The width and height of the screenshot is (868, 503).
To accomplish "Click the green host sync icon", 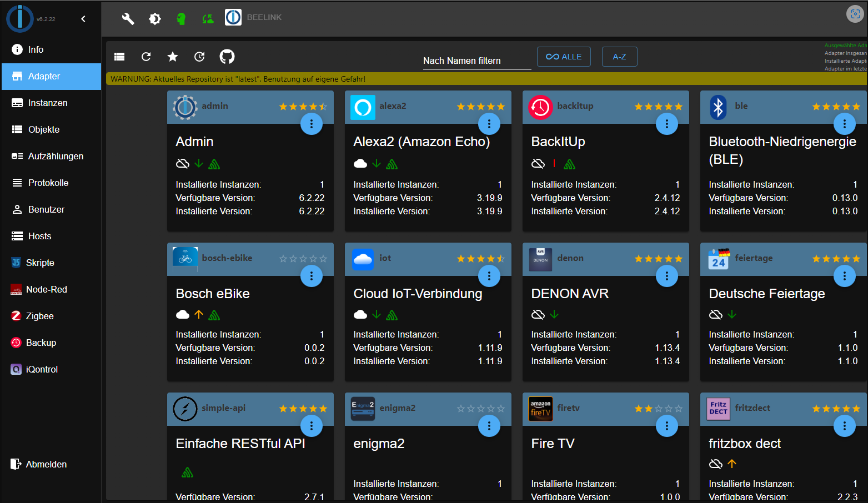I will pos(208,18).
